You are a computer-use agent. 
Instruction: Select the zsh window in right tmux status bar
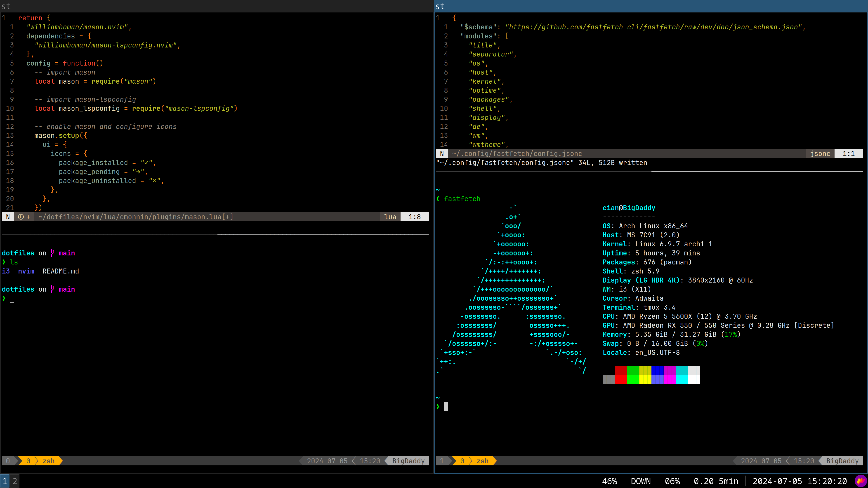(483, 461)
